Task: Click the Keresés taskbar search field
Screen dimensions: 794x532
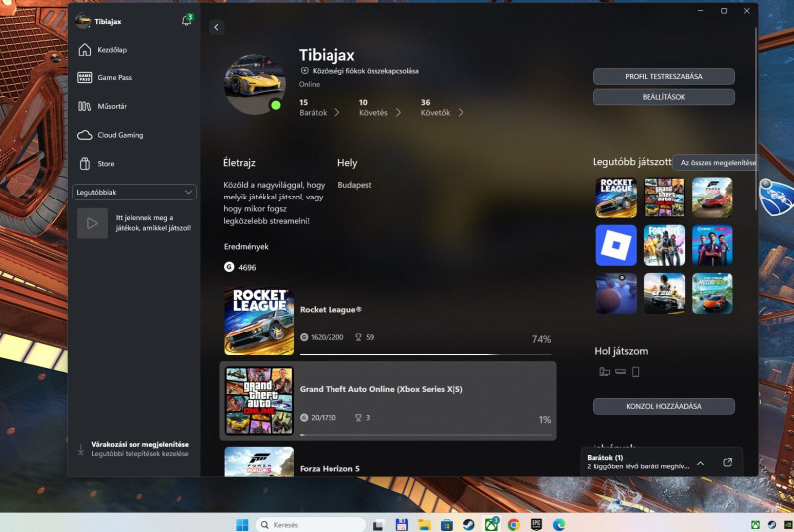Action: (x=311, y=525)
